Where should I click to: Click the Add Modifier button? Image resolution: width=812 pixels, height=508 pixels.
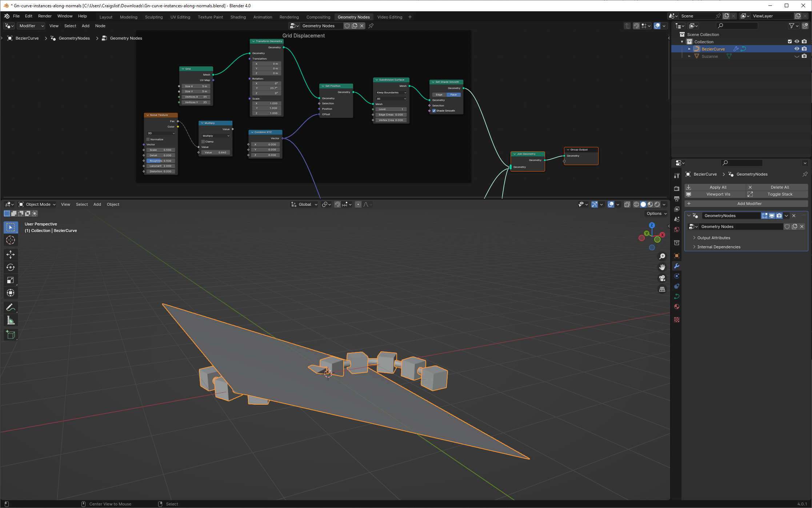coord(746,204)
